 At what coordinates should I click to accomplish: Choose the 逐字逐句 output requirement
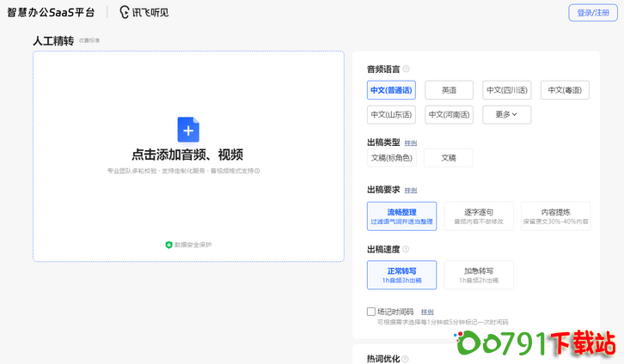click(479, 215)
